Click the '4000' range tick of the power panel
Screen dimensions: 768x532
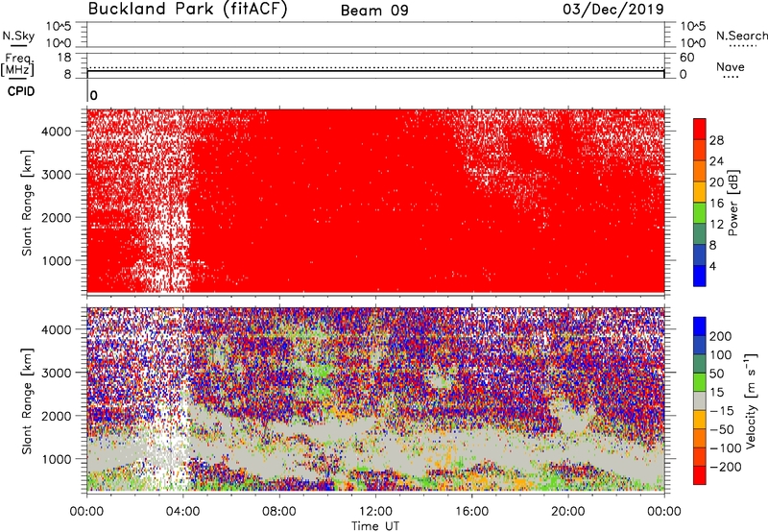tap(56, 132)
